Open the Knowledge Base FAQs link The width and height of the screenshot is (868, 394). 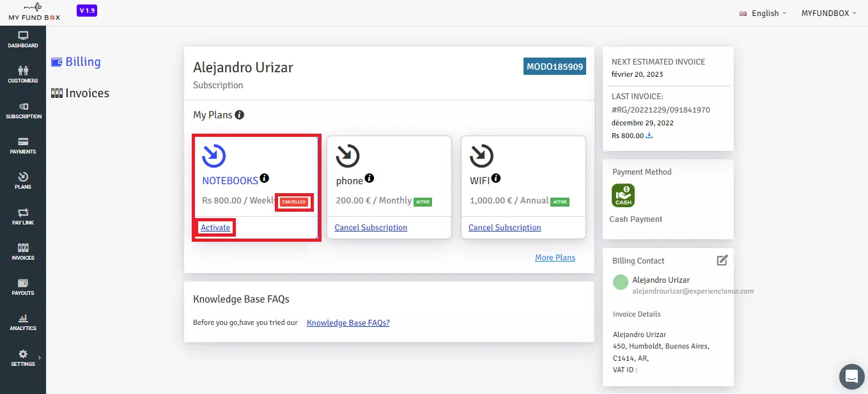point(348,323)
